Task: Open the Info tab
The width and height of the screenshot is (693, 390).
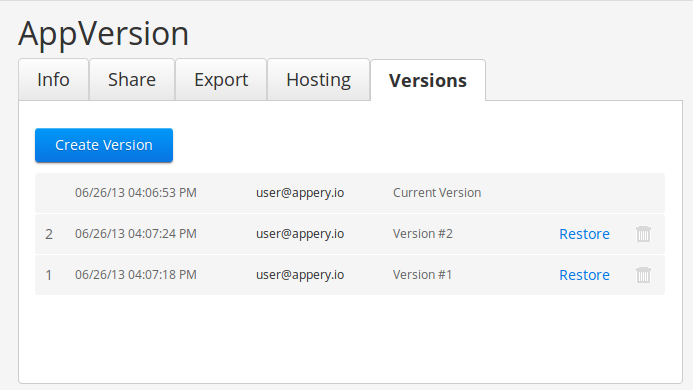Action: pos(53,80)
